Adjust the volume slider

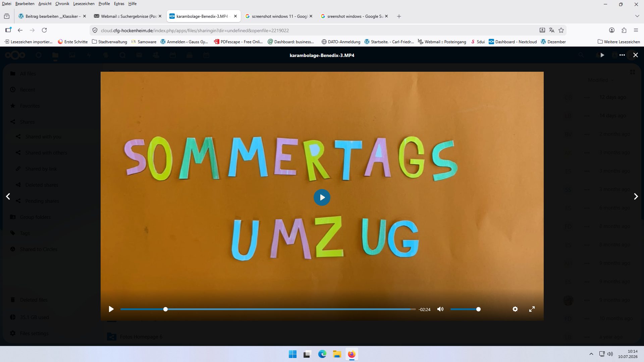(x=465, y=309)
